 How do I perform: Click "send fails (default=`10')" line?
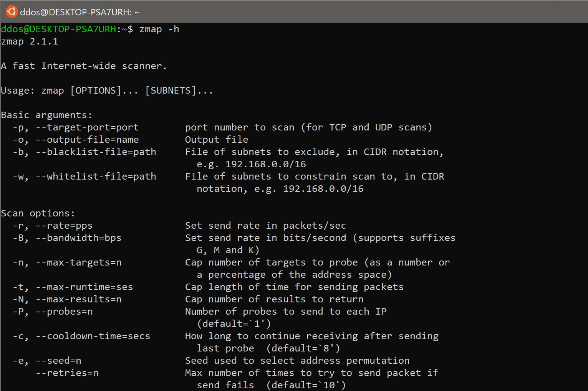[x=271, y=385]
